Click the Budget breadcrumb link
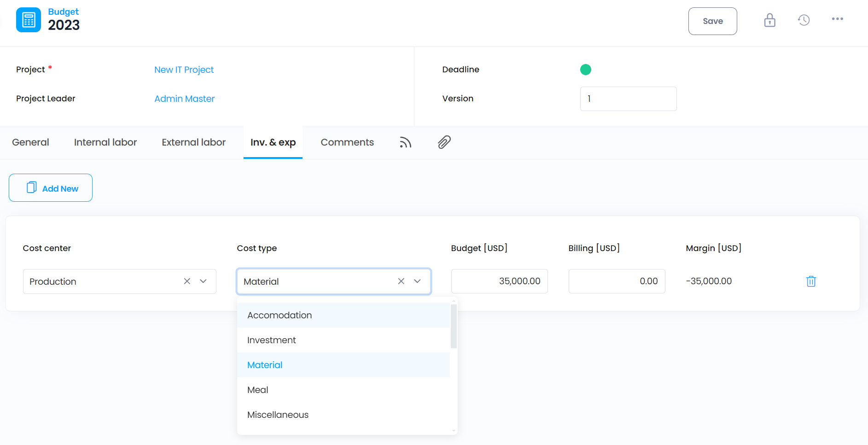 (x=64, y=12)
